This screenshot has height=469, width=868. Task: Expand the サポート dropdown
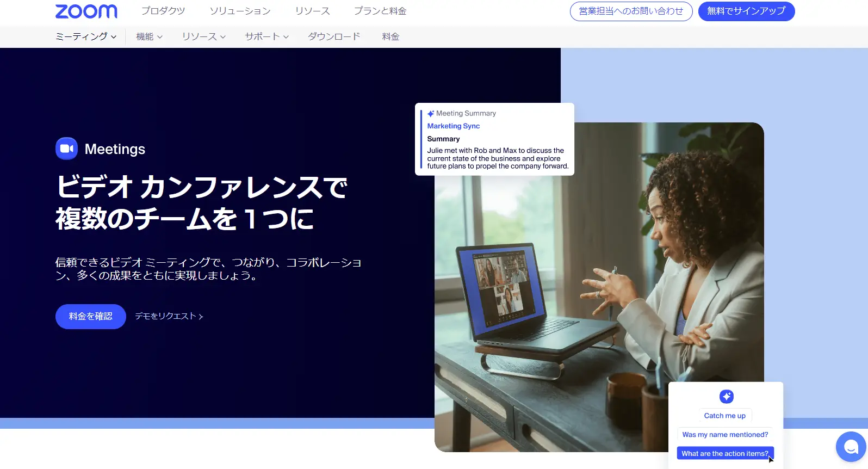tap(266, 36)
